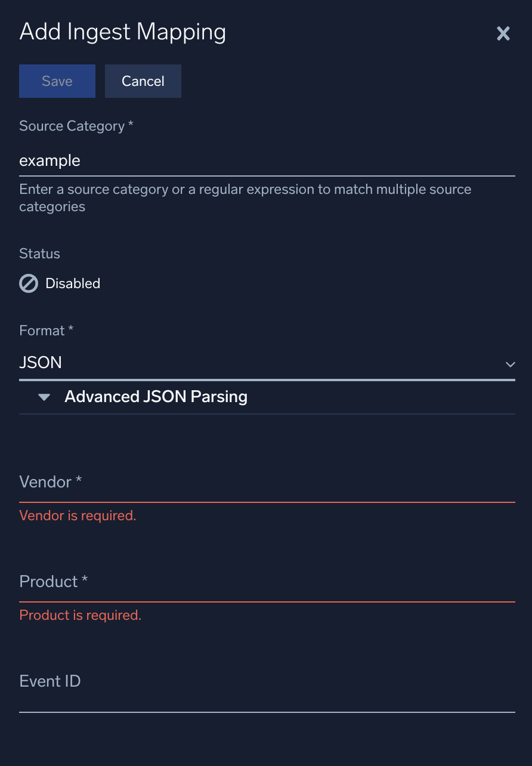This screenshot has width=532, height=766.
Task: Expand the Advanced JSON Parsing section
Action: [x=156, y=396]
